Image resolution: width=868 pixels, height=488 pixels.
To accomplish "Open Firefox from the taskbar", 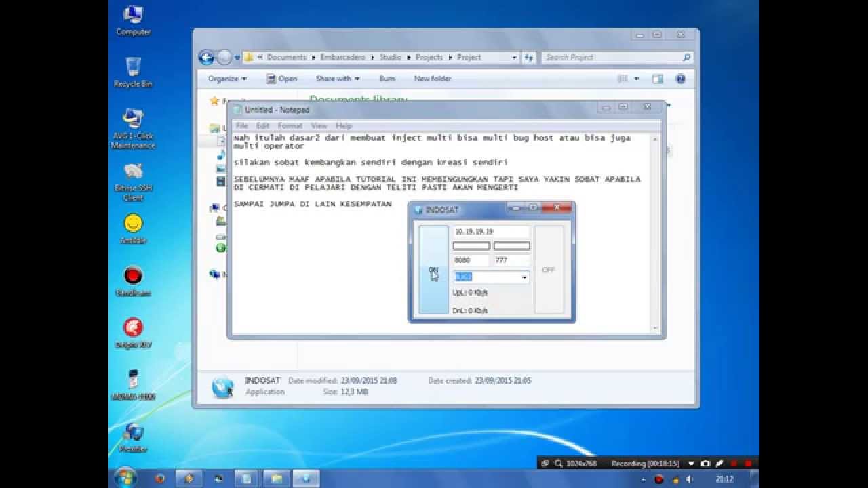I will point(159,479).
